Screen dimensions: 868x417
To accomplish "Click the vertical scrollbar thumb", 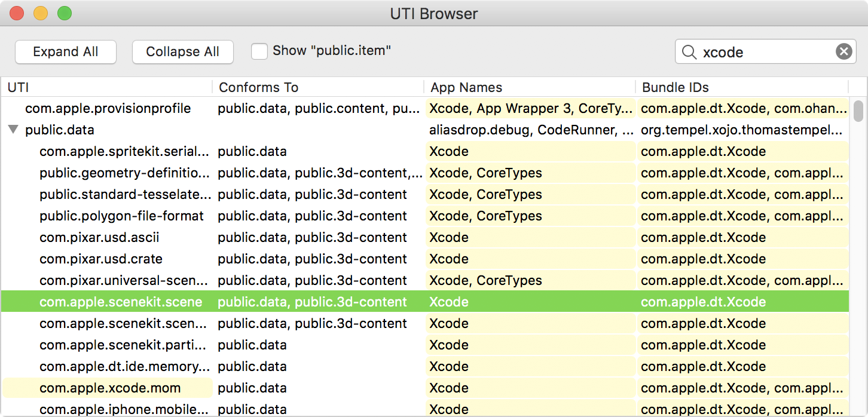I will 858,111.
